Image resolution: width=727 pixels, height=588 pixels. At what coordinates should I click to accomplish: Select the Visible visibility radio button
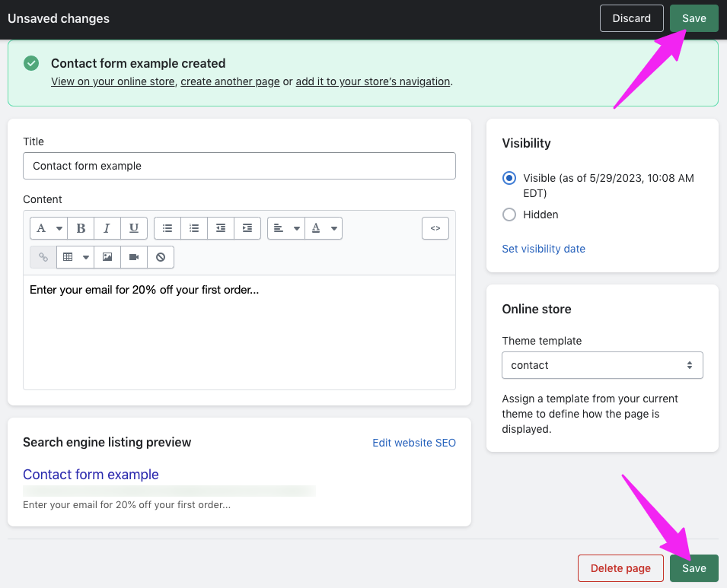pos(509,178)
